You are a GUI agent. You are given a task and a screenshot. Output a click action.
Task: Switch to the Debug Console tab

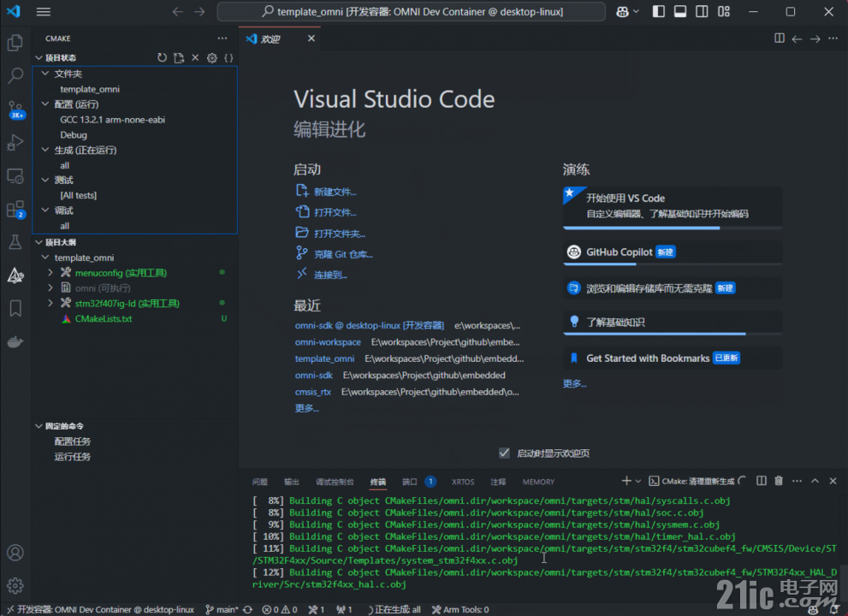pos(335,482)
